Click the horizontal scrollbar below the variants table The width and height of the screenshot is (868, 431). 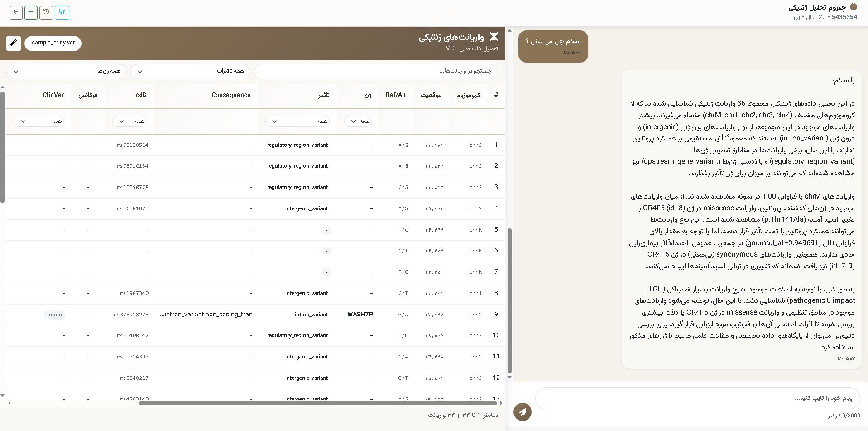tap(317, 402)
